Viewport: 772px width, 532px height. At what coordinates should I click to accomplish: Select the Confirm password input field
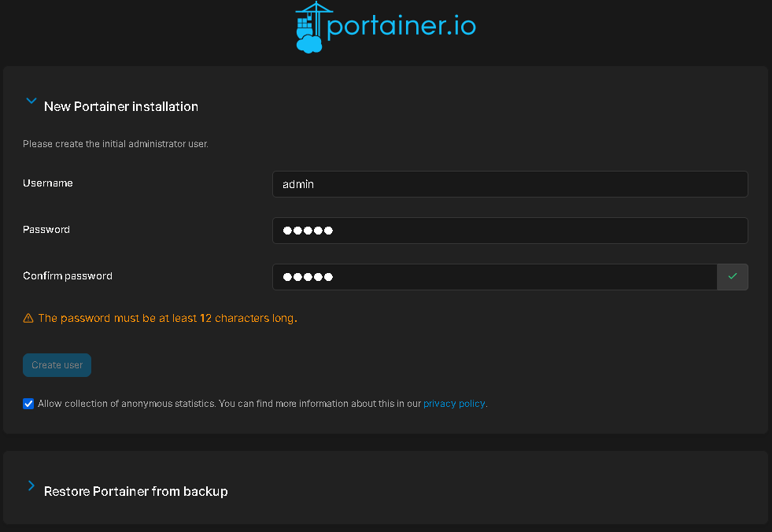coord(494,277)
